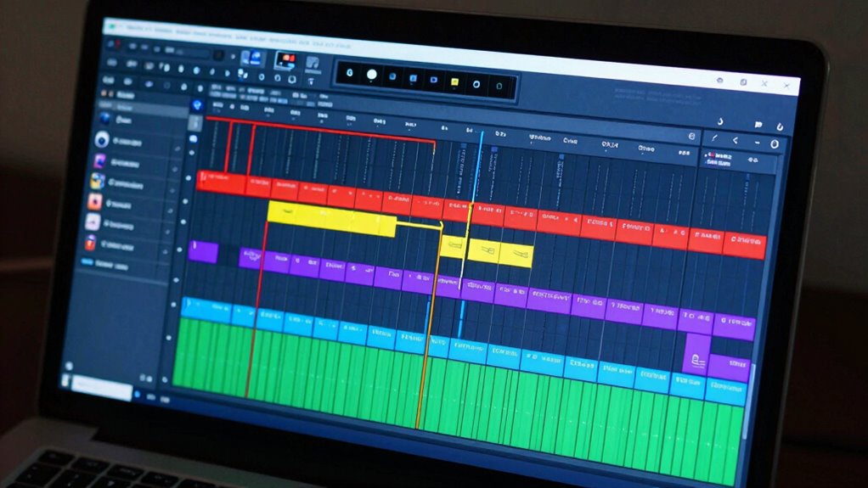Click the round white disc icon in sidebar
The height and width of the screenshot is (488, 868).
click(102, 139)
